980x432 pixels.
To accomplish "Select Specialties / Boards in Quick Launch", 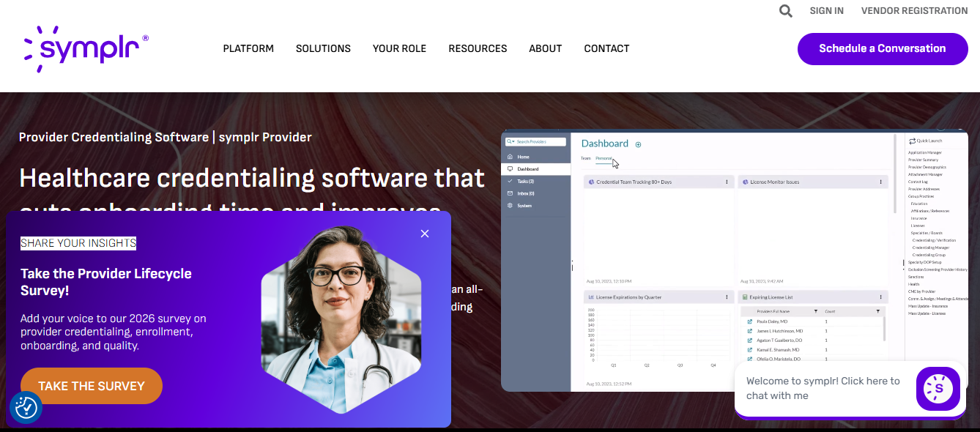I will tap(927, 233).
